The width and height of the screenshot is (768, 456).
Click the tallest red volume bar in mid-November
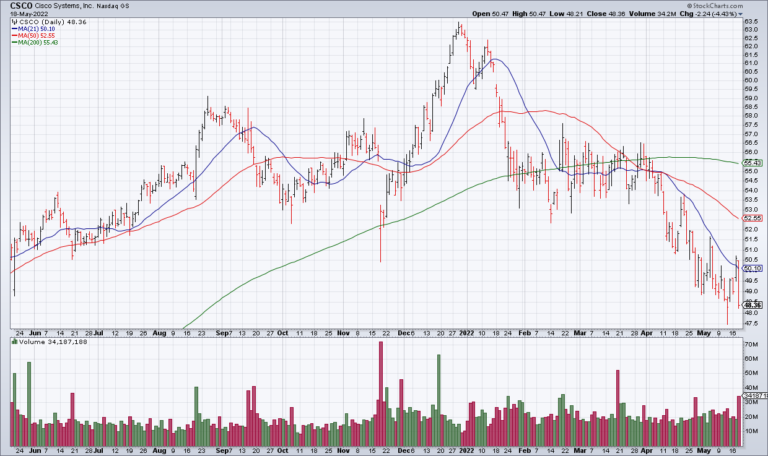click(x=381, y=394)
